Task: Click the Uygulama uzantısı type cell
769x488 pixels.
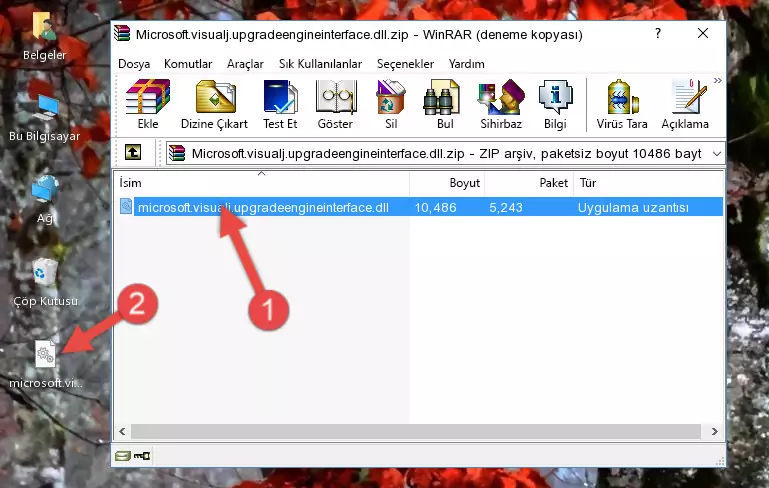Action: 633,207
